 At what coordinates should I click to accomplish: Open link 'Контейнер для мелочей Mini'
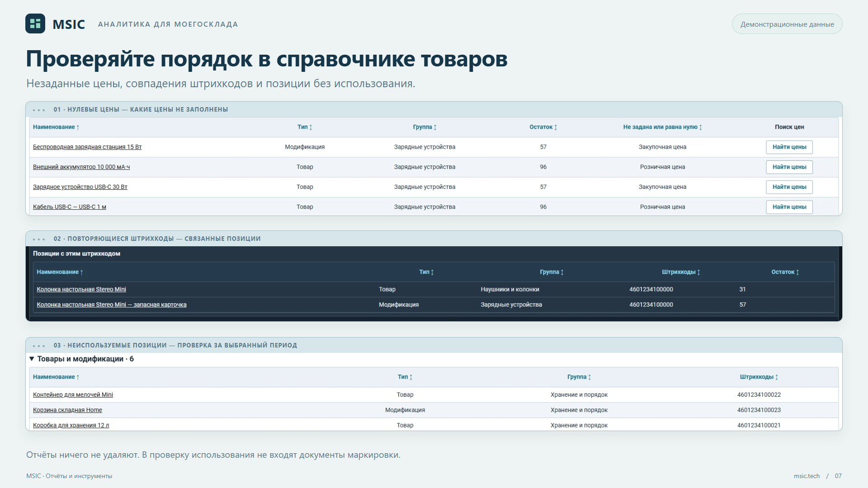pyautogui.click(x=73, y=394)
